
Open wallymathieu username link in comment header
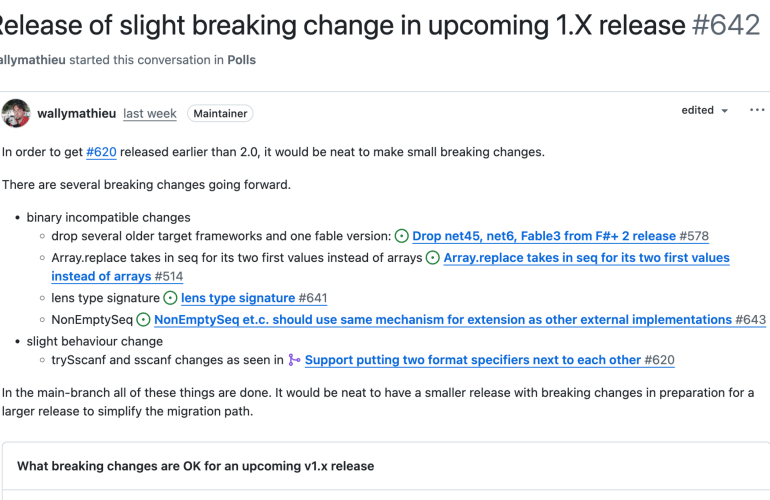77,114
